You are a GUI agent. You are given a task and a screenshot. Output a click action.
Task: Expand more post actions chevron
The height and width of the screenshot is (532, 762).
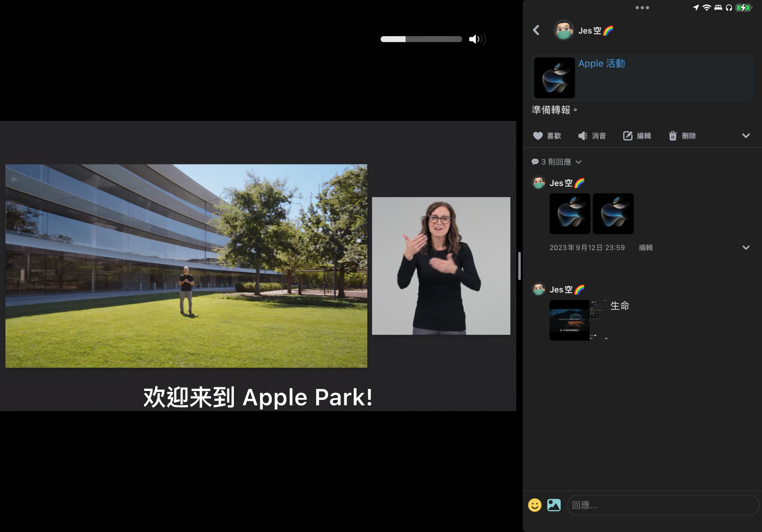click(746, 136)
